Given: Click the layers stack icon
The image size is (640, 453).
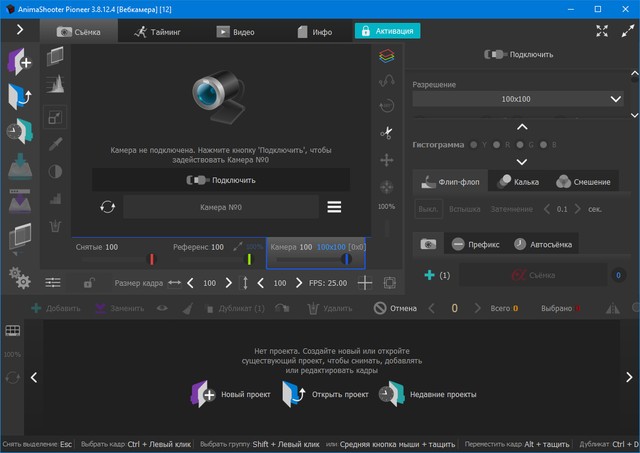Looking at the screenshot, I should [386, 57].
